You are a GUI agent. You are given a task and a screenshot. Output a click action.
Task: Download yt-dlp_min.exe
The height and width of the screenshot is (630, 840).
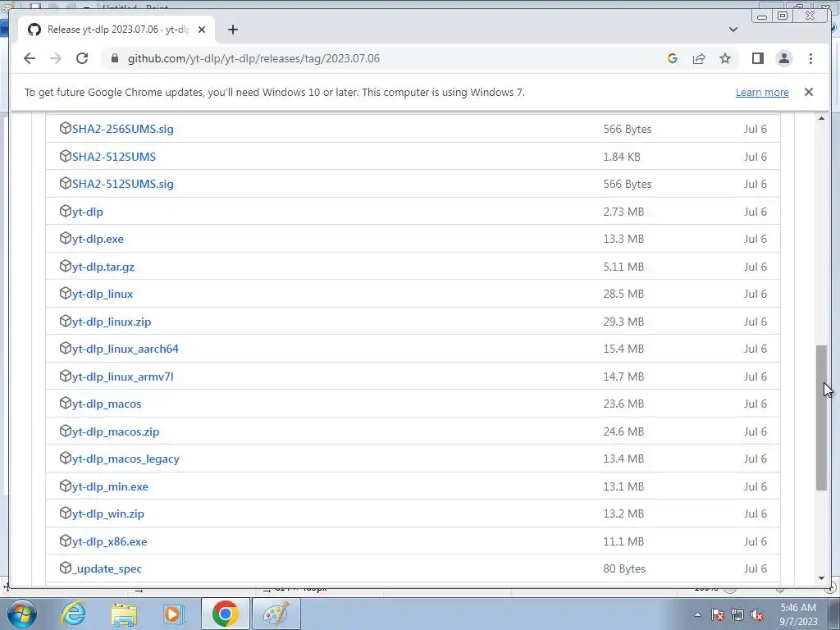pyautogui.click(x=110, y=486)
